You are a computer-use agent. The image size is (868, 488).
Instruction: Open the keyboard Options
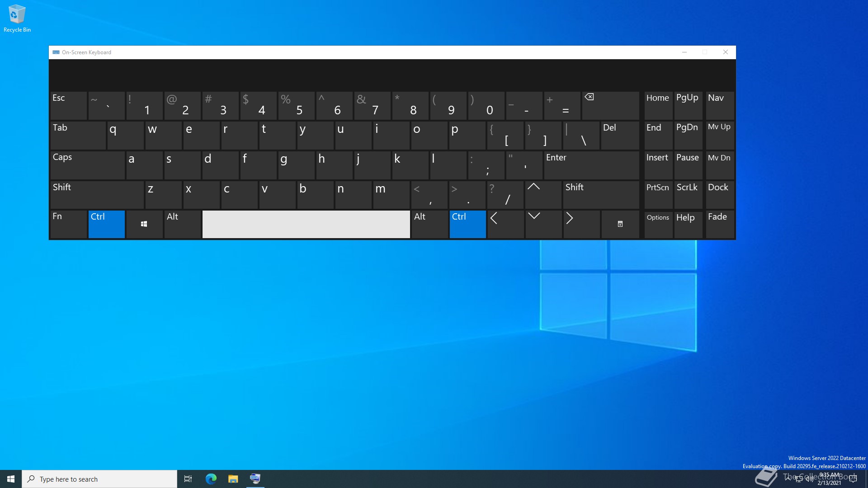(x=658, y=224)
